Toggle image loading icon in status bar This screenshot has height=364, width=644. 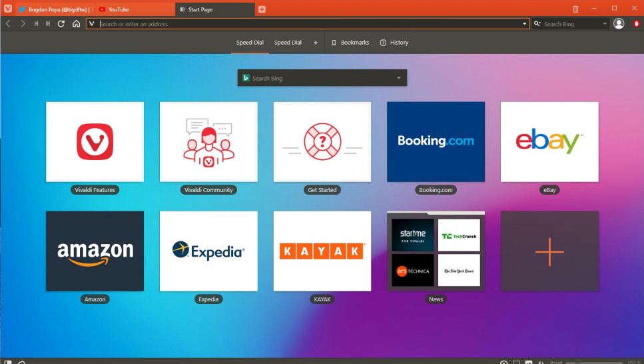529,362
